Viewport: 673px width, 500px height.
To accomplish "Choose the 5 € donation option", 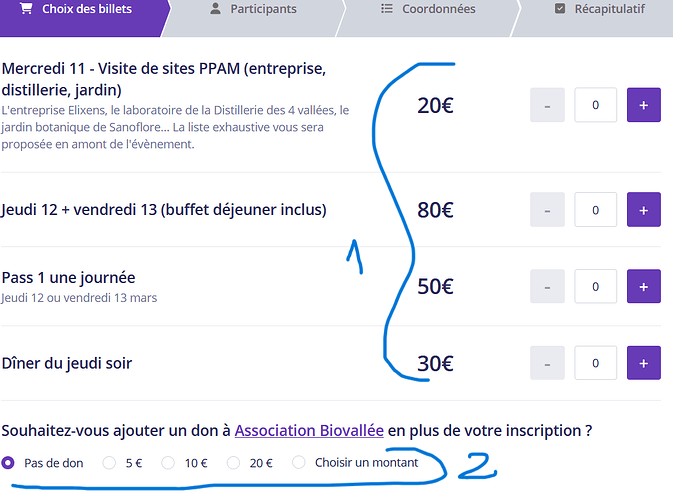I will tap(103, 463).
